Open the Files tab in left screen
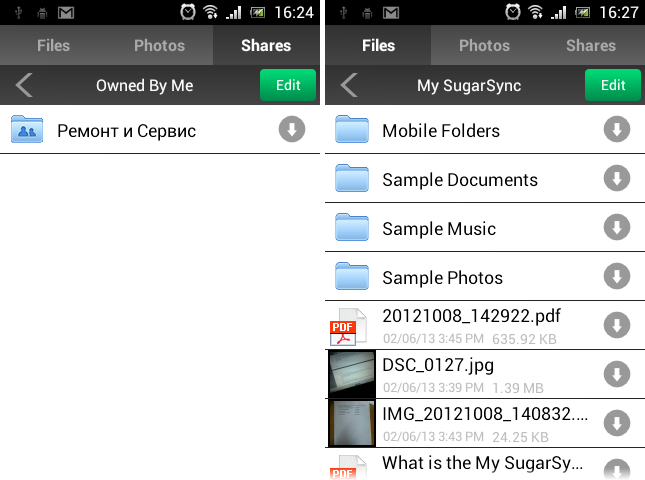This screenshot has height=480, width=645. pyautogui.click(x=53, y=45)
